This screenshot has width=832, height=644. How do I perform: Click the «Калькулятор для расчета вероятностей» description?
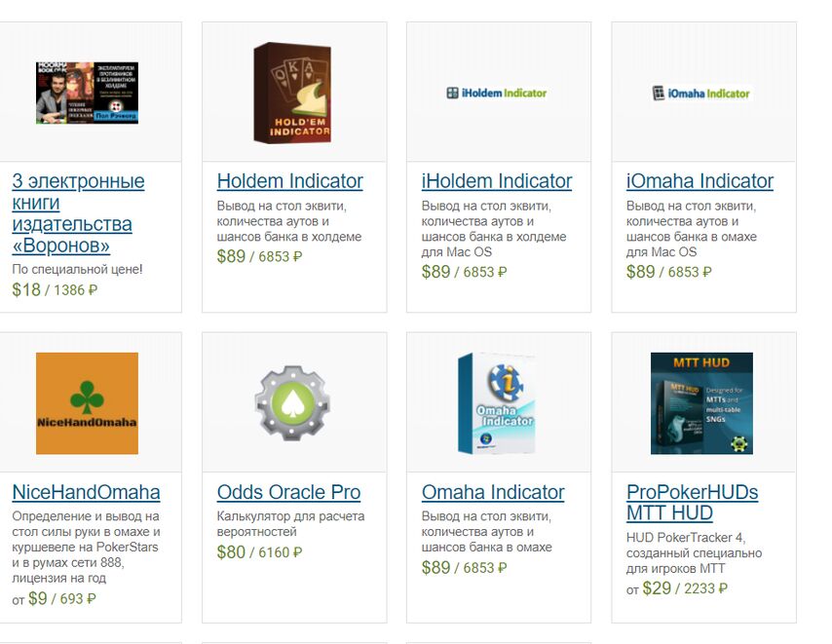(x=290, y=523)
